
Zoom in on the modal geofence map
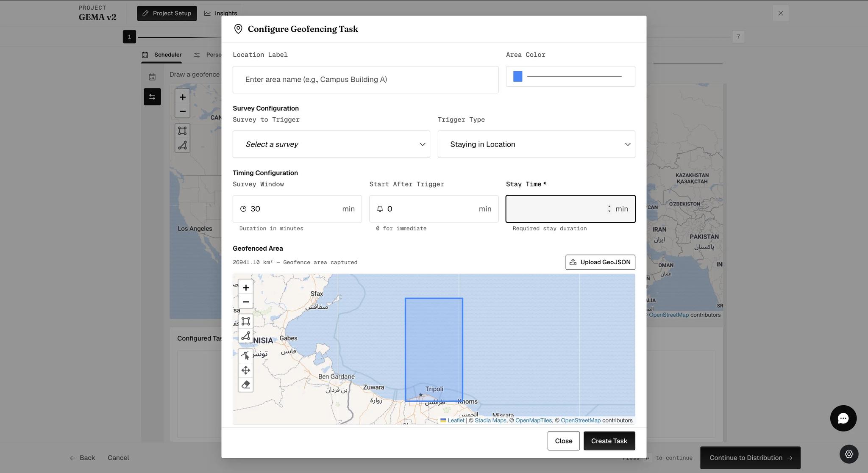pos(246,288)
